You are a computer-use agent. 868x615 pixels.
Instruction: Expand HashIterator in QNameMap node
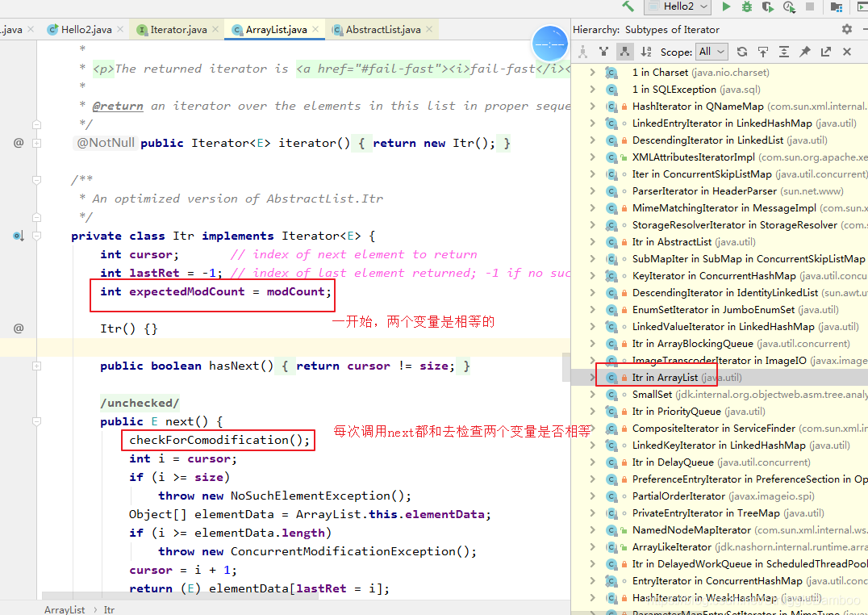click(592, 107)
